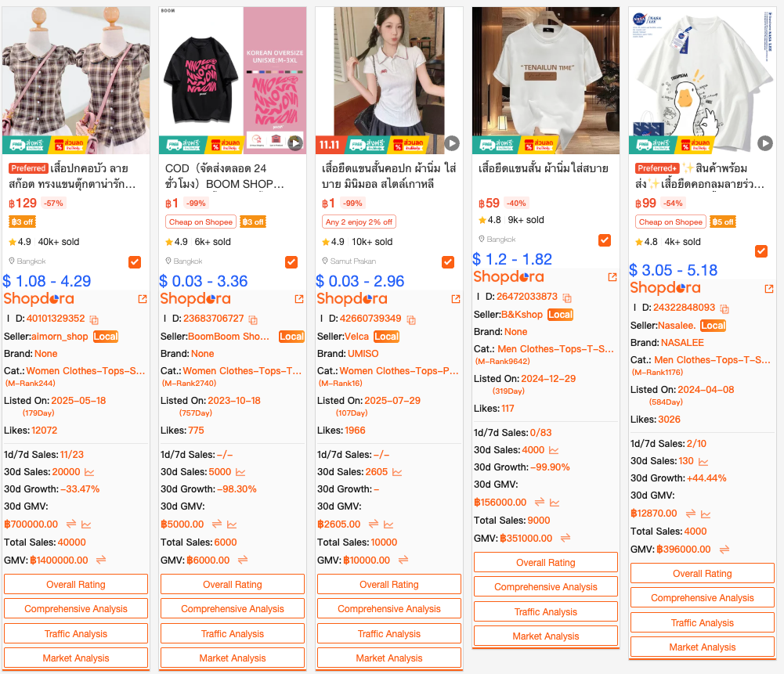Open category link Women Clothes-Tops-P...
Viewport: 784px width, 674px height.
click(399, 371)
